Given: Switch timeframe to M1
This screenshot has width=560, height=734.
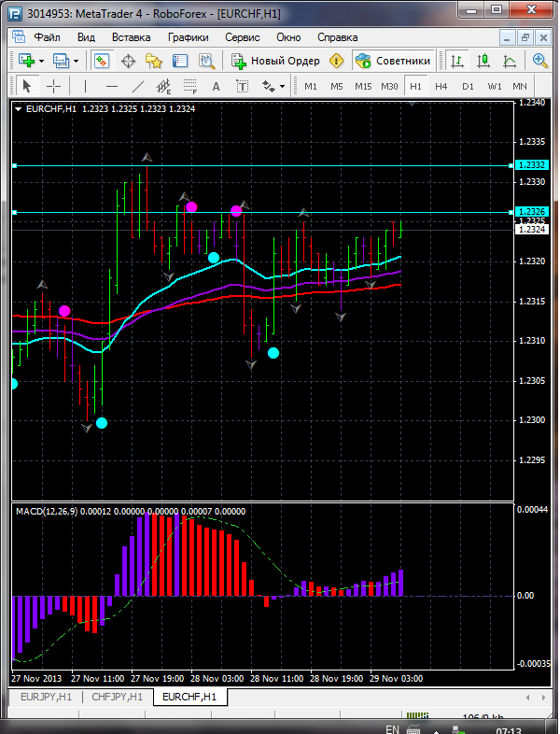Looking at the screenshot, I should click(311, 86).
